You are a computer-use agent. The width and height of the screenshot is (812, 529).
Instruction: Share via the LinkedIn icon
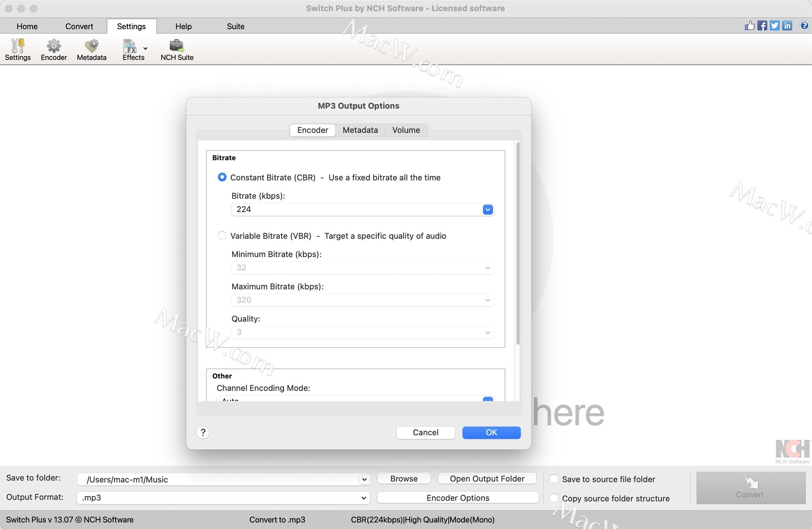(787, 26)
